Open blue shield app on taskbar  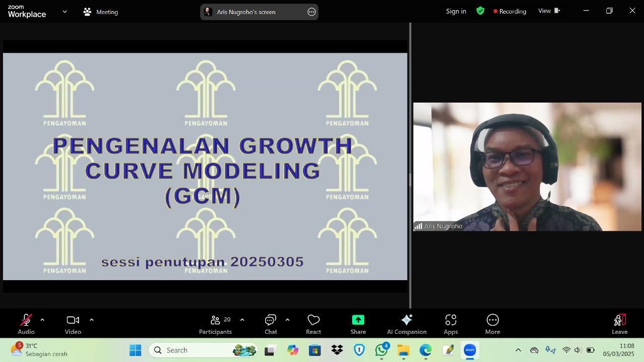tap(359, 350)
